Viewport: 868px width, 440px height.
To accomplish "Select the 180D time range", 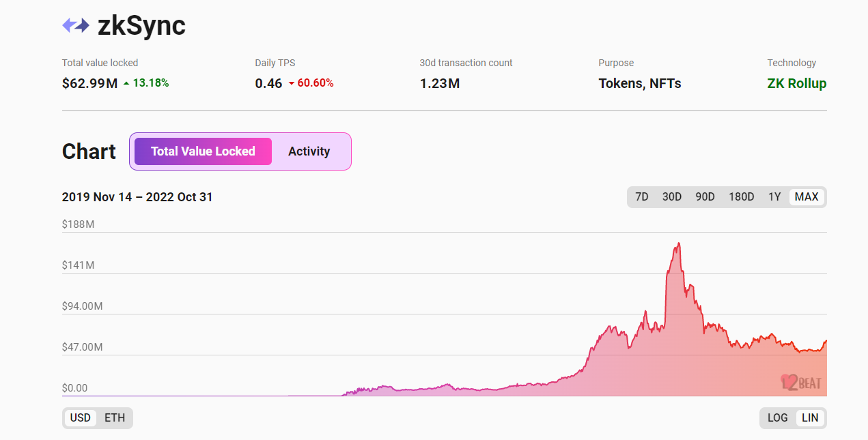I will coord(742,197).
